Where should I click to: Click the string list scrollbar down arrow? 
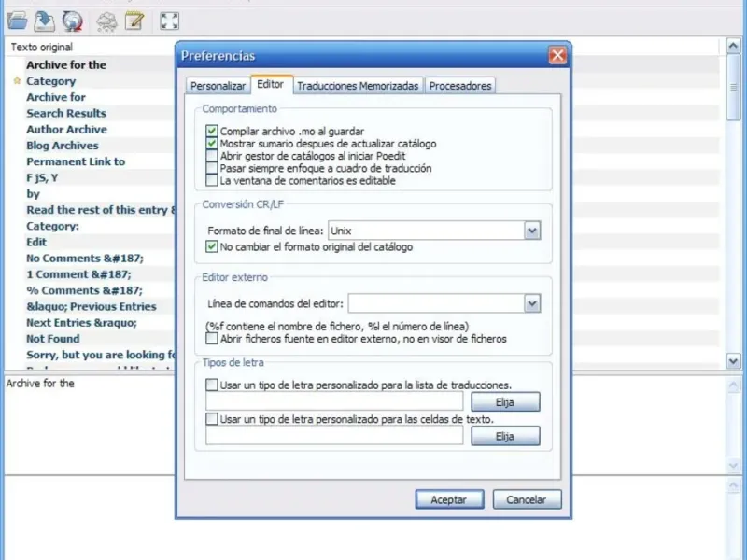pos(733,360)
